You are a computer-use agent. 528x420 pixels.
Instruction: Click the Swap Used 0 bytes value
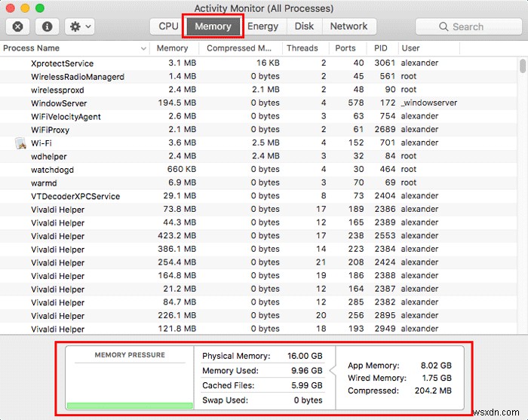pyautogui.click(x=308, y=400)
